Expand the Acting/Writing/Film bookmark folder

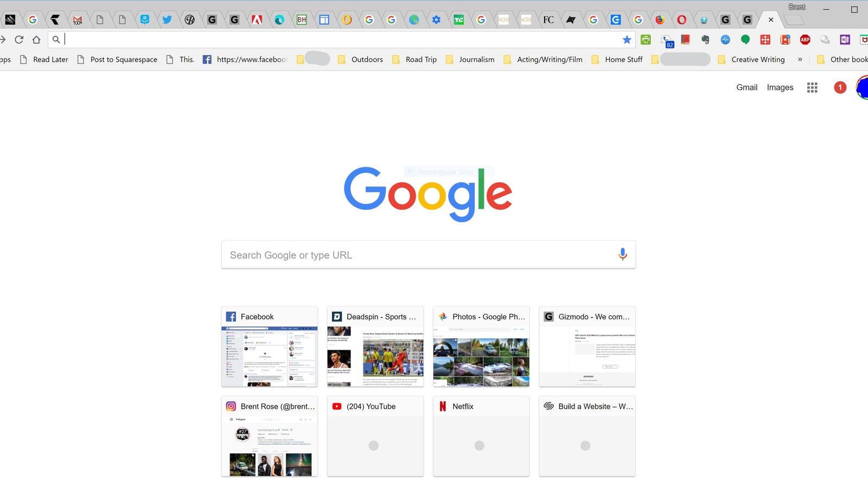(543, 60)
